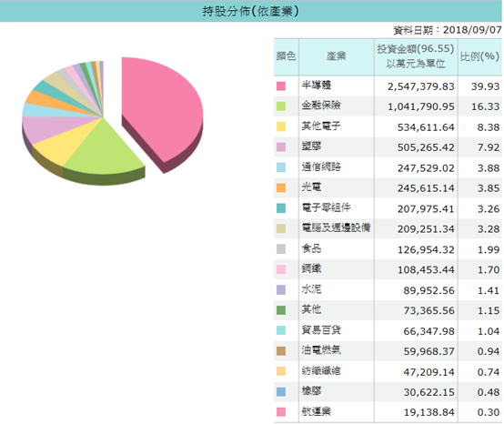Select the 油電燃氣 industry name
The width and height of the screenshot is (504, 424).
(x=321, y=350)
